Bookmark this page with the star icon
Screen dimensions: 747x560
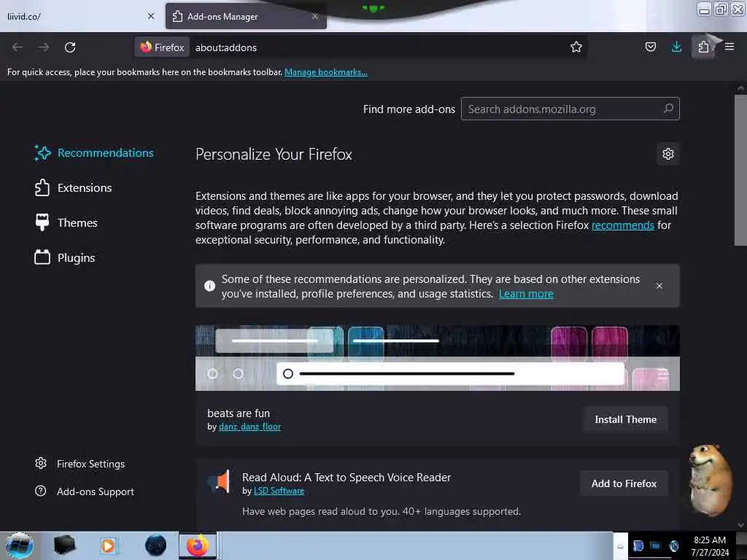tap(576, 47)
